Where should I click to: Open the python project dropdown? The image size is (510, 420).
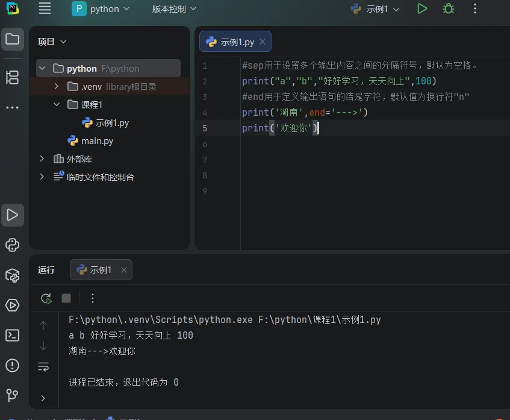(101, 9)
